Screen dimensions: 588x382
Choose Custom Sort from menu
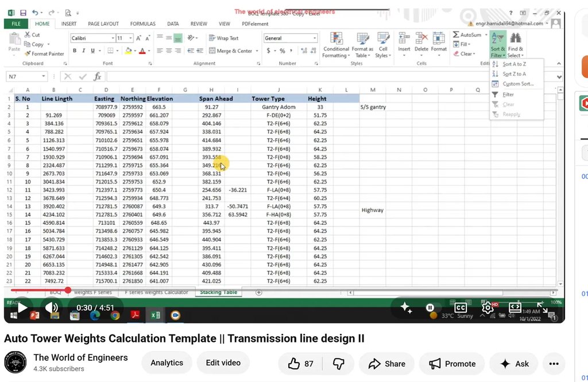(x=518, y=84)
